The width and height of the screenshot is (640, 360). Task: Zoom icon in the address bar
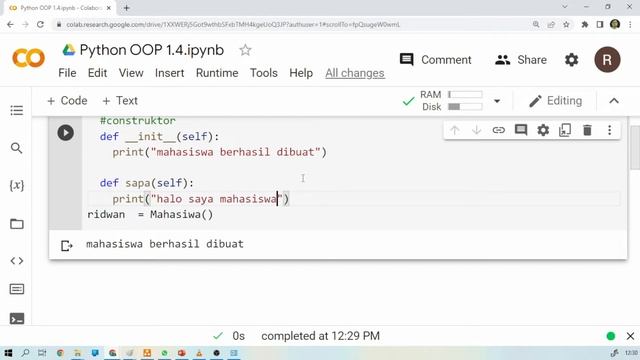click(536, 24)
